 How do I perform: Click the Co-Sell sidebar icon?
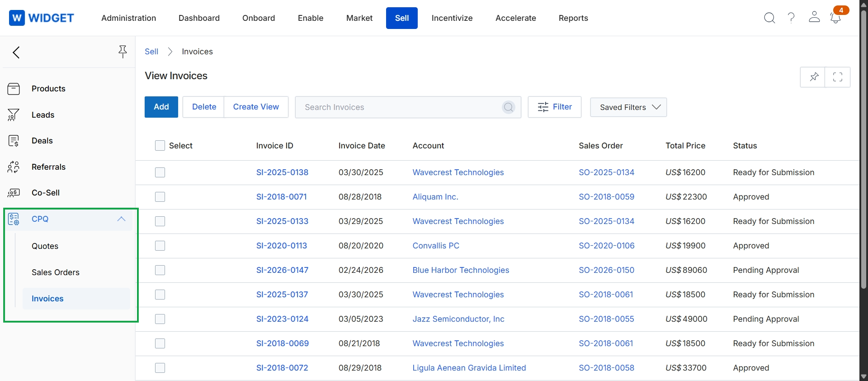(x=14, y=193)
